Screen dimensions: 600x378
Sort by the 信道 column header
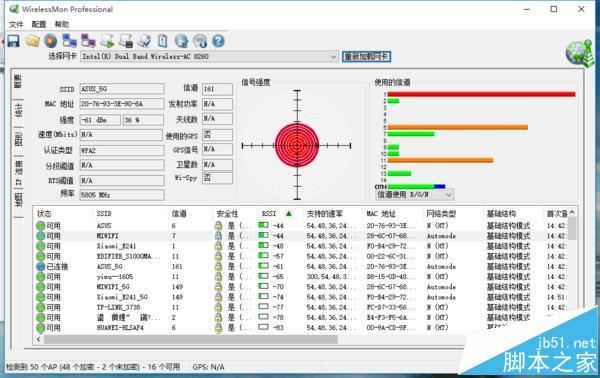click(179, 213)
